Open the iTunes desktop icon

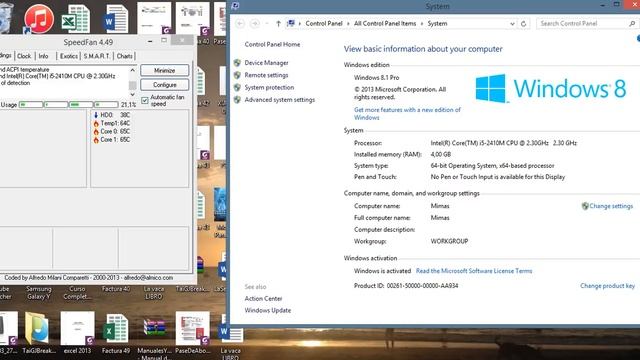click(x=39, y=19)
